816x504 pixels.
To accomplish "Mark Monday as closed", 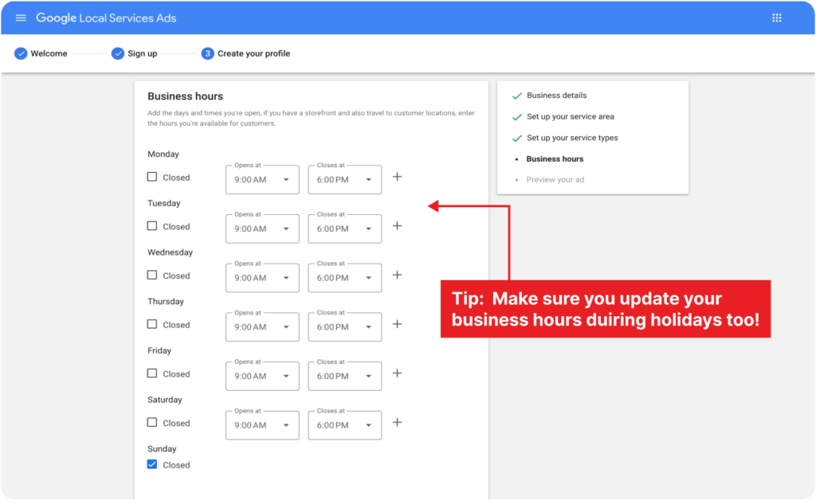I will click(152, 177).
